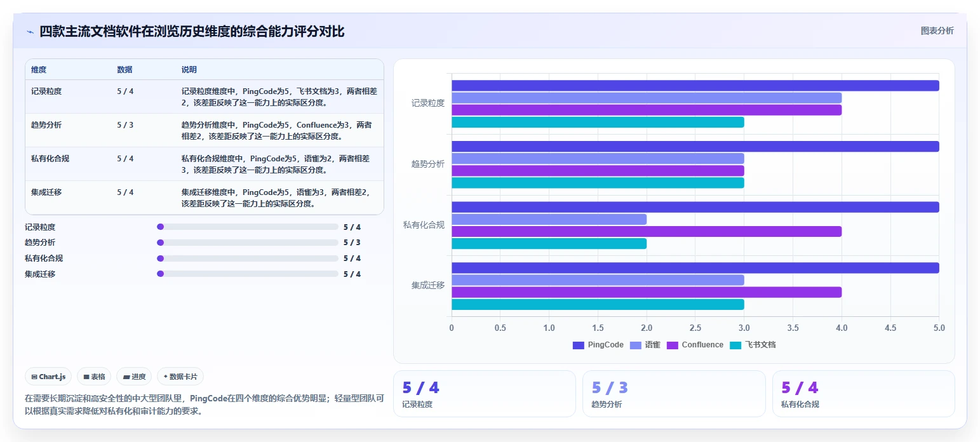Screen dimensions: 980x442
Task: Click 飞书文档 bar in chart's 集成迁移 group
Action: coord(598,304)
